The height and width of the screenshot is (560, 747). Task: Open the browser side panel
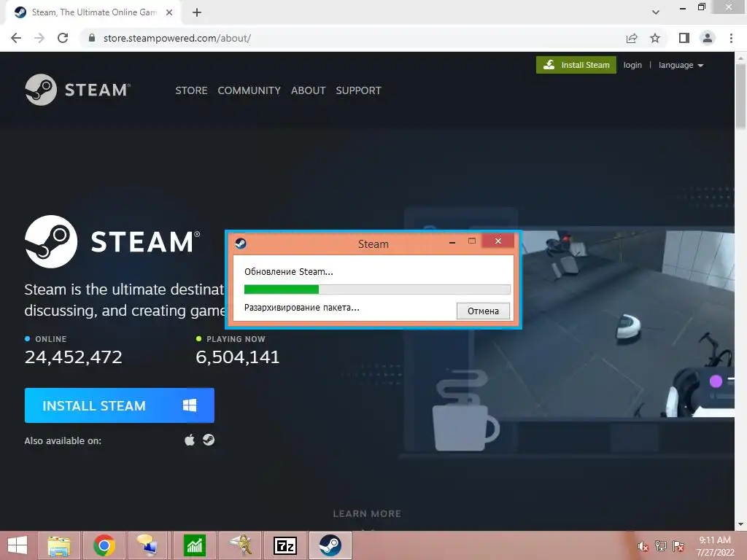(684, 38)
